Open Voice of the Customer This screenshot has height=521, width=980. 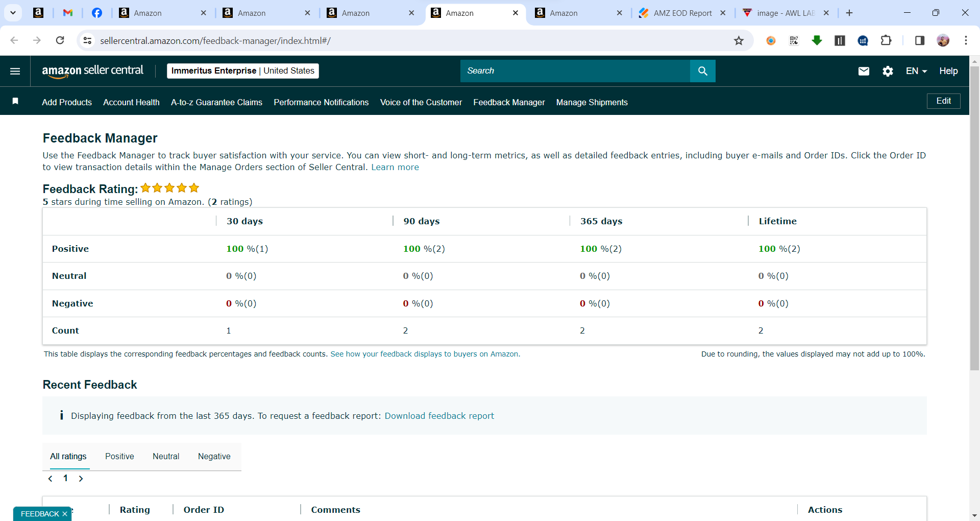[x=421, y=102]
